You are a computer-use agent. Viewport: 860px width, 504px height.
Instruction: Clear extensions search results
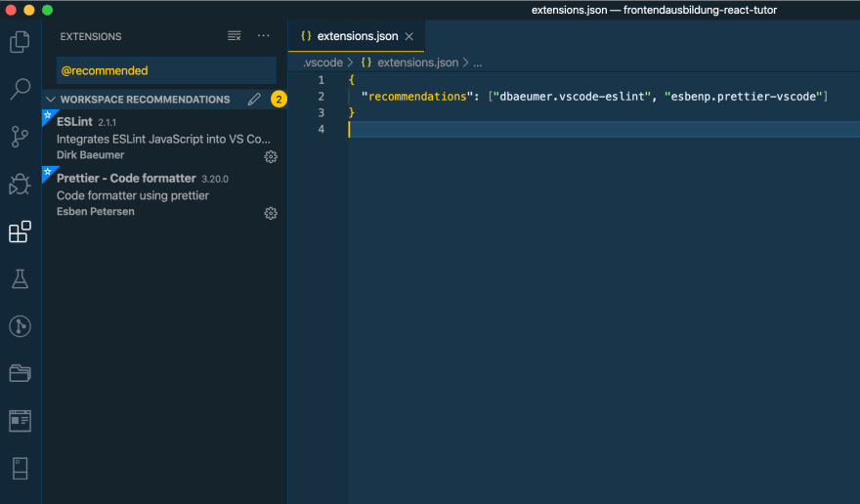pyautogui.click(x=235, y=36)
